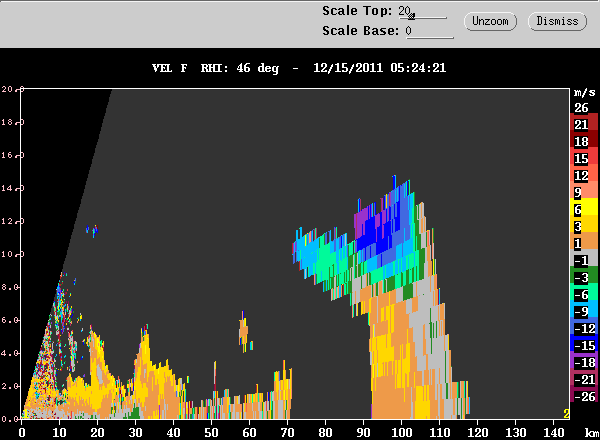Select the Scale Top input field
Image resolution: width=600 pixels, height=440 pixels.
click(x=422, y=12)
